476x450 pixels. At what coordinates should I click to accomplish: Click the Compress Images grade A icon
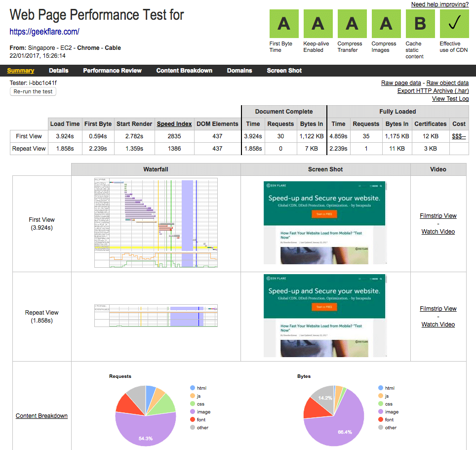pos(386,23)
